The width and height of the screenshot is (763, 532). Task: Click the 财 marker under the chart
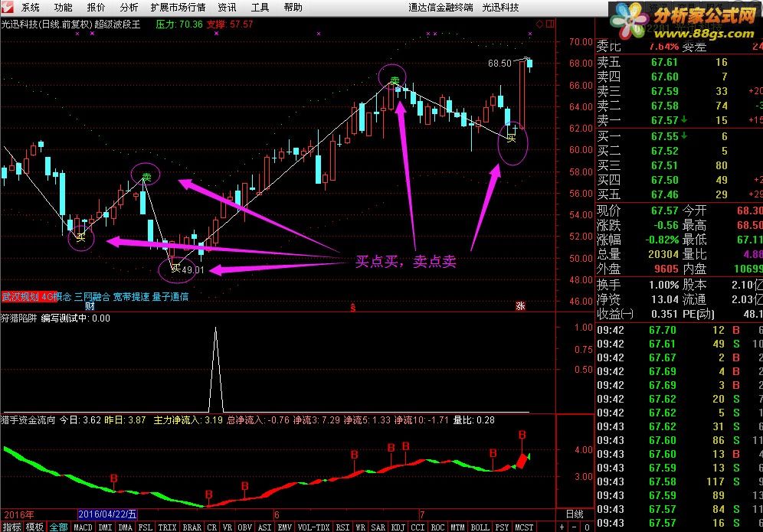[90, 306]
